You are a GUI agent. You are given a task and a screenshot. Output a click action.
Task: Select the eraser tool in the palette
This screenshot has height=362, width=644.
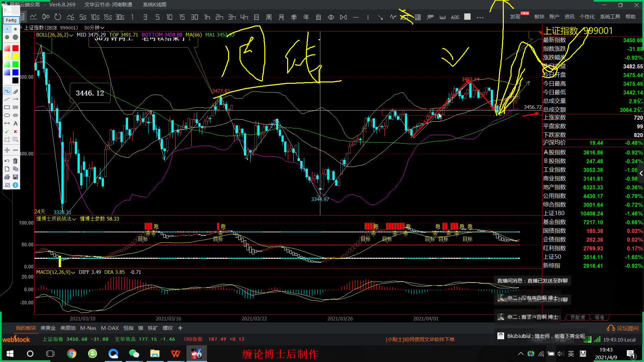pyautogui.click(x=15, y=91)
